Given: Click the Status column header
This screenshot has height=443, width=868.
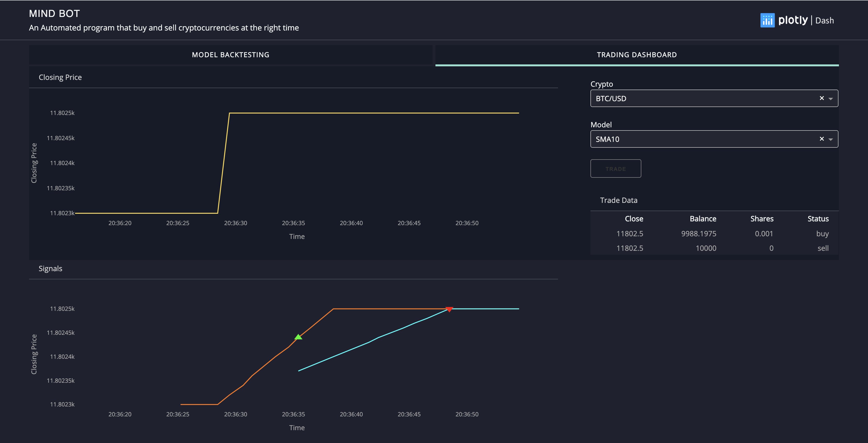Looking at the screenshot, I should (x=818, y=219).
